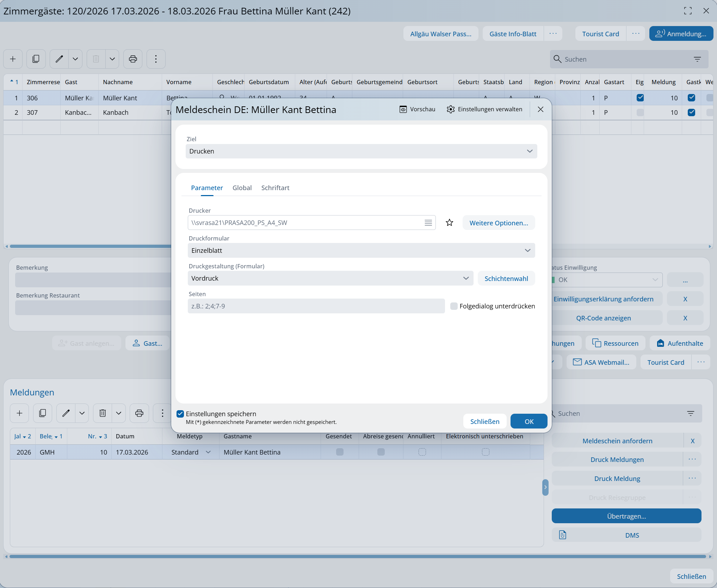The image size is (717, 588).
Task: Switch to the Global tab
Action: click(242, 188)
